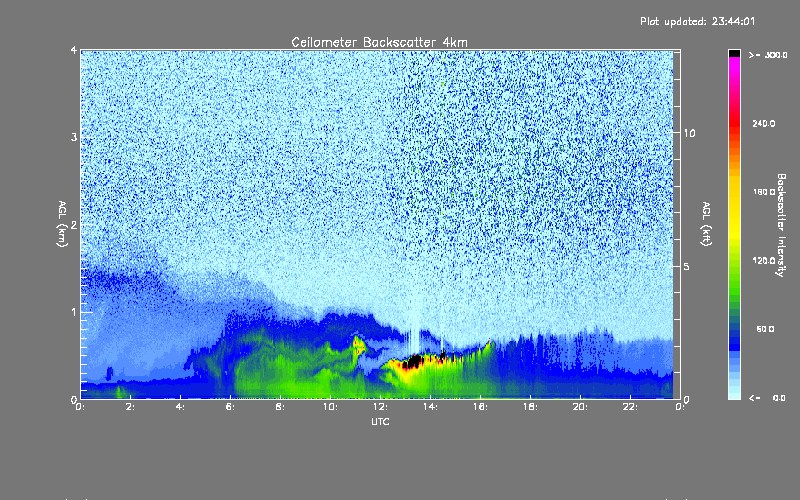Click the 'Plot updated: 23:44:01' timestamp
Viewport: 800px width, 500px height.
697,21
